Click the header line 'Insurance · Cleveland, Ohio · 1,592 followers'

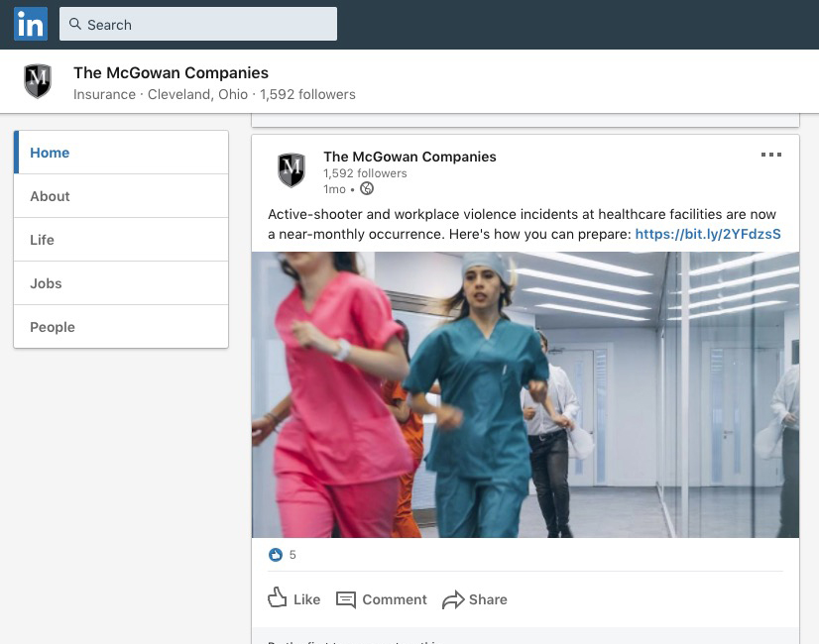[x=214, y=94]
